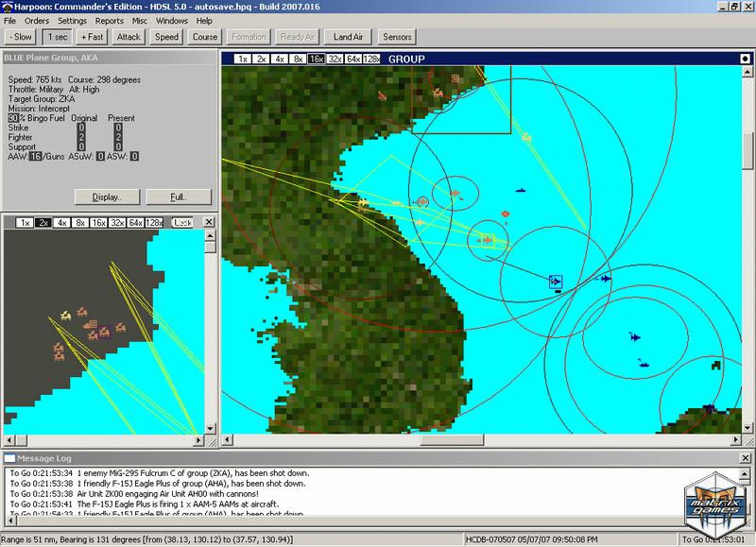Click the group map scroll-right arrow
The height and width of the screenshot is (547, 756).
pos(736,439)
